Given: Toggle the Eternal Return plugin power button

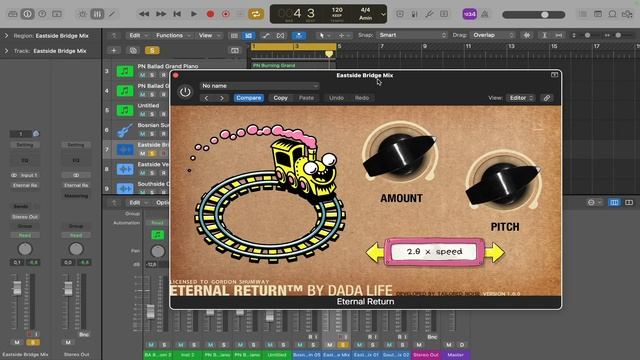Looking at the screenshot, I should click(185, 92).
